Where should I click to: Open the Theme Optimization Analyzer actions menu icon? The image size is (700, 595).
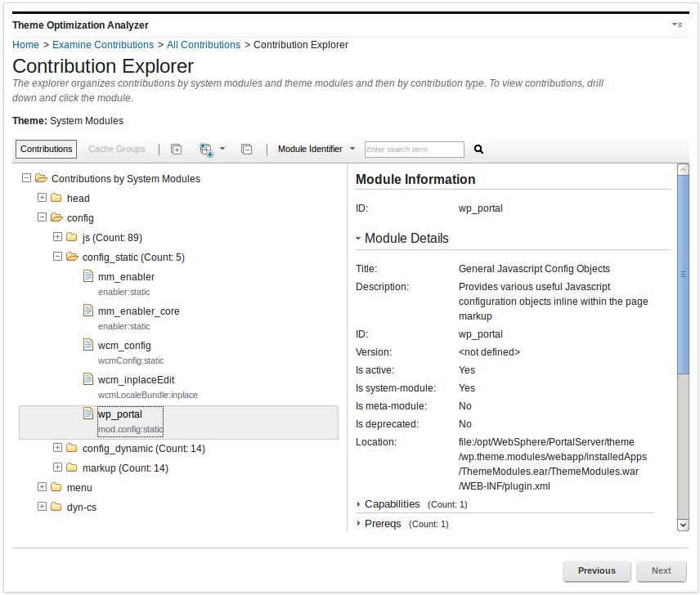coord(677,25)
